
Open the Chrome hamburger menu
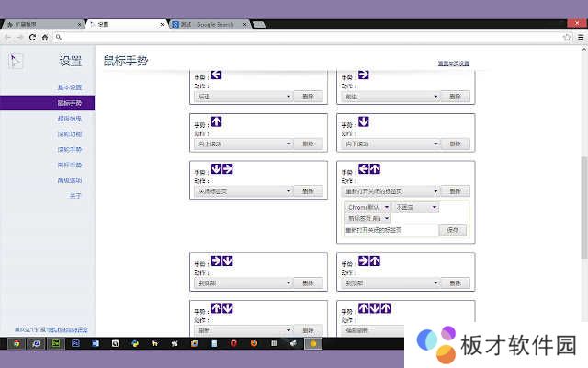pos(579,37)
